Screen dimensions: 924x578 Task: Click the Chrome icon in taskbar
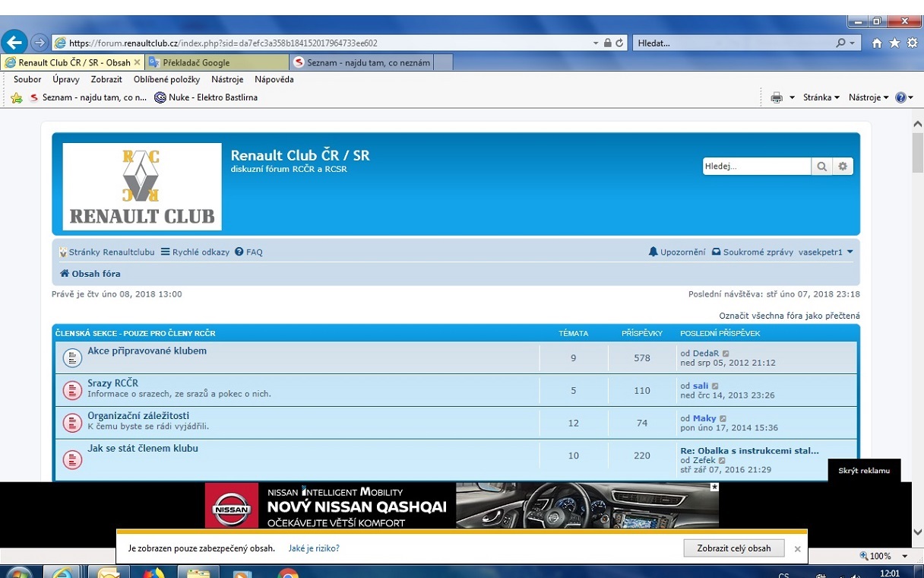click(287, 573)
